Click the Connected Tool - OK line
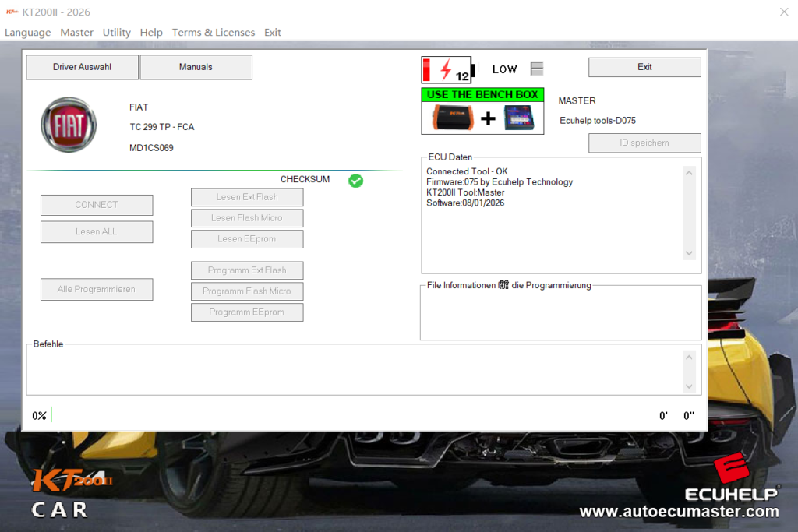Screen dimensions: 798x532 (468, 171)
